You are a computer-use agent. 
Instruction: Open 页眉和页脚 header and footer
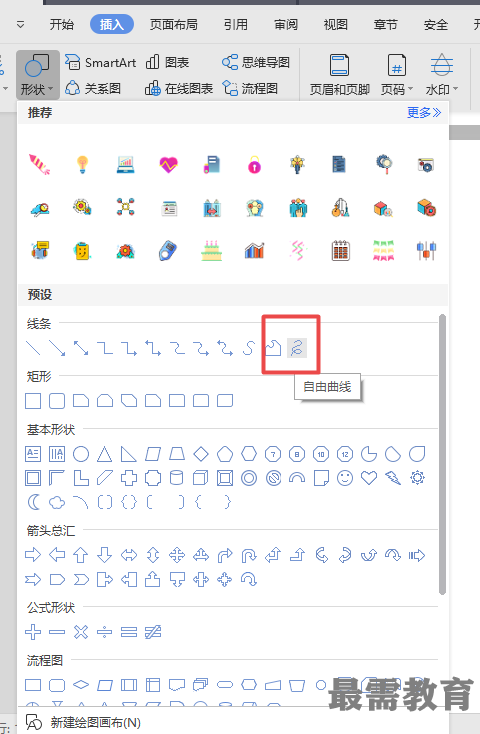pos(340,75)
